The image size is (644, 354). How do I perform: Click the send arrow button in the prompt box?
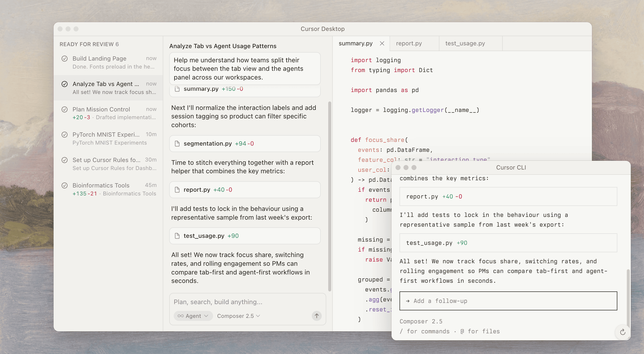[317, 316]
